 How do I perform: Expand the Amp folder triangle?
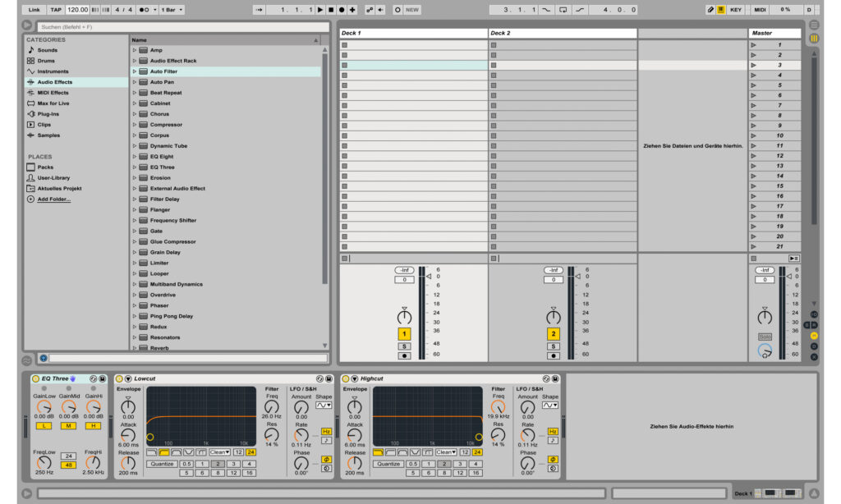click(x=135, y=50)
